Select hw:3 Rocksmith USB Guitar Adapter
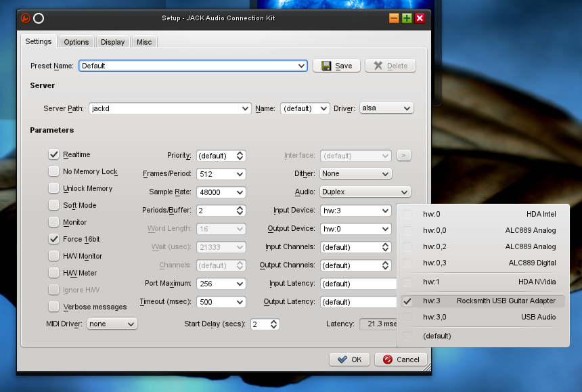 (483, 301)
